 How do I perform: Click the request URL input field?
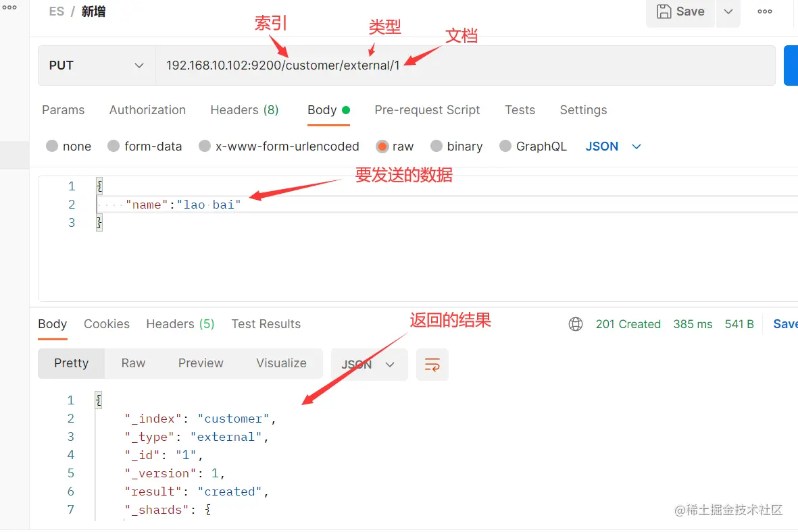(465, 65)
